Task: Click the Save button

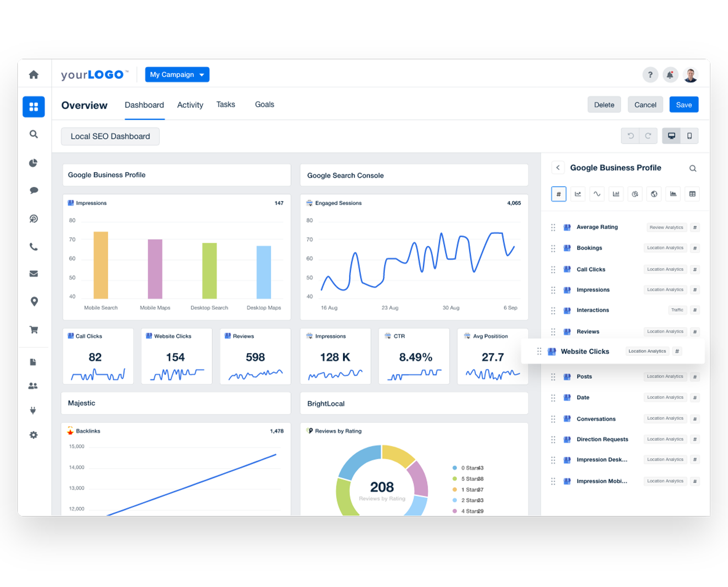Action: coord(683,105)
